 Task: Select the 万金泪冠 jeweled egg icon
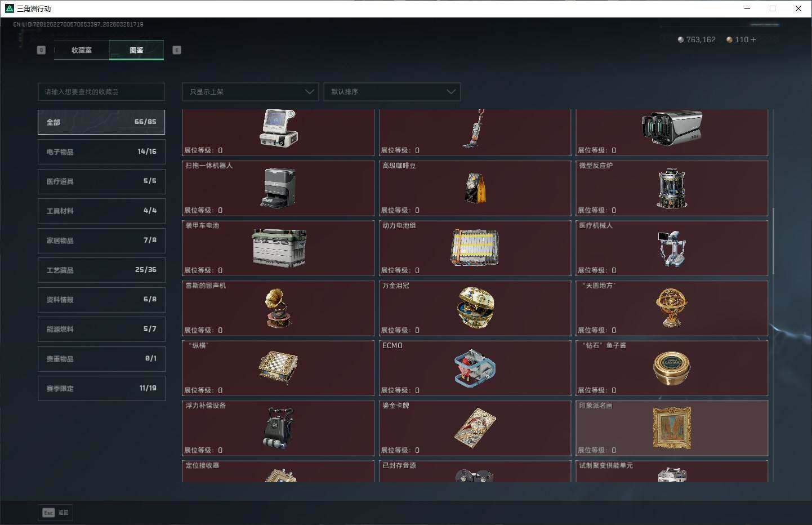click(475, 308)
